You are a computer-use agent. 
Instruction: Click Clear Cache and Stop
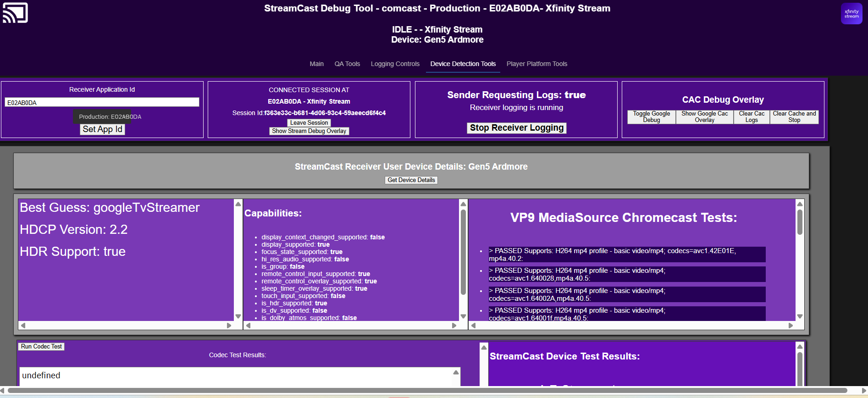click(794, 117)
